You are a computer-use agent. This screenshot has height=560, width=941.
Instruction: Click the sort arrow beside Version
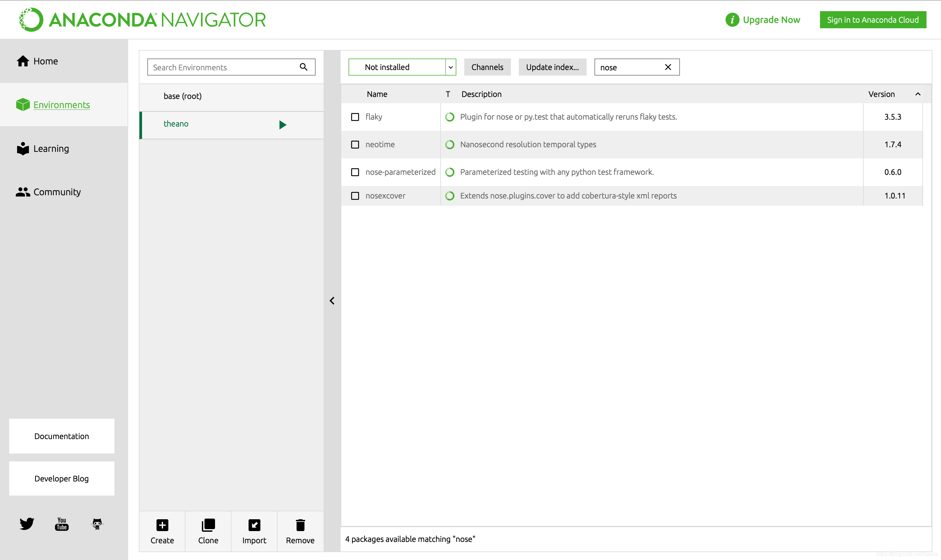pyautogui.click(x=918, y=94)
